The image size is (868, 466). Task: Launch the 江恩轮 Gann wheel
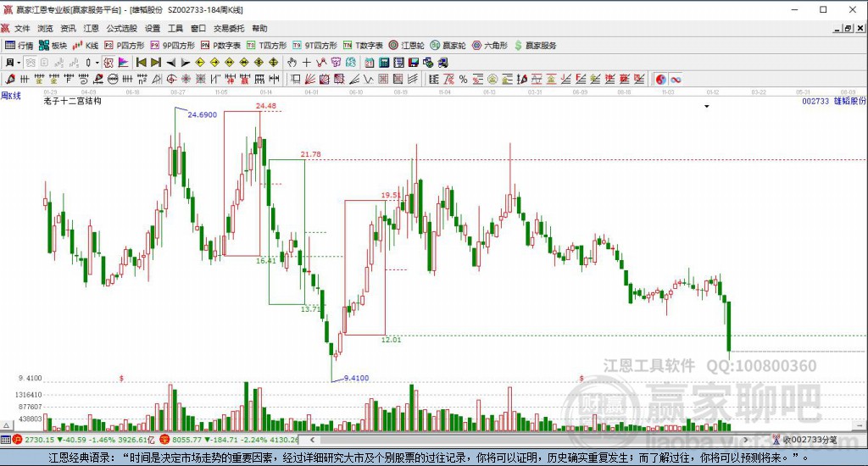[x=406, y=46]
